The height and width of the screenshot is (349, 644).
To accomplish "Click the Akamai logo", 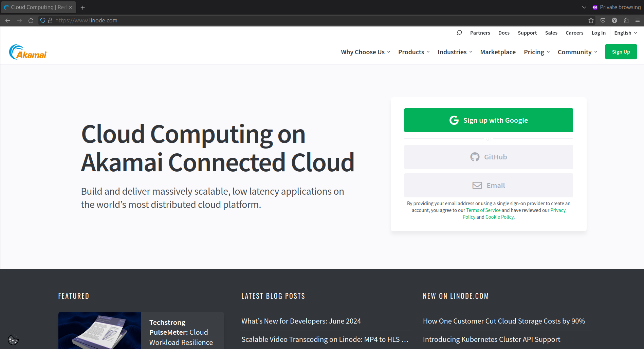I will click(x=28, y=52).
